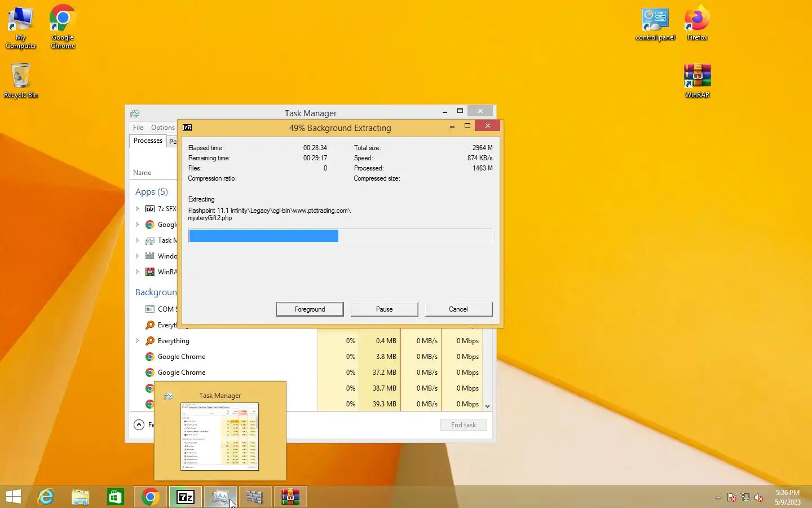Open Task Manager File menu
This screenshot has height=508, width=812.
tap(138, 128)
